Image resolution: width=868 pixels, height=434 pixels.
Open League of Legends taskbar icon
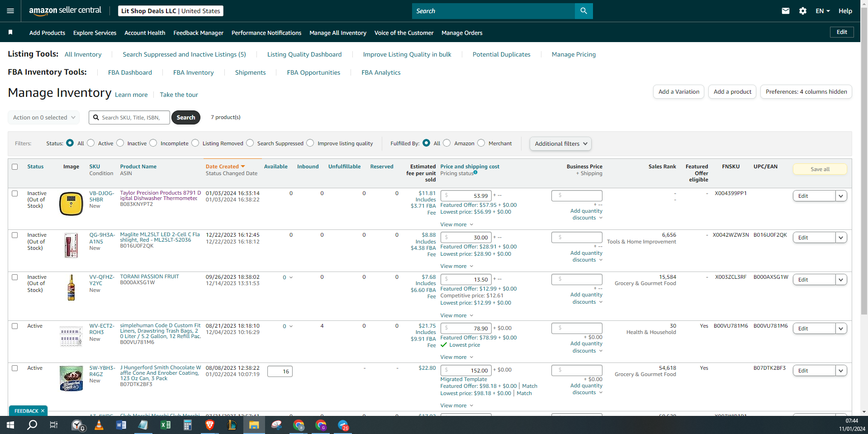232,425
